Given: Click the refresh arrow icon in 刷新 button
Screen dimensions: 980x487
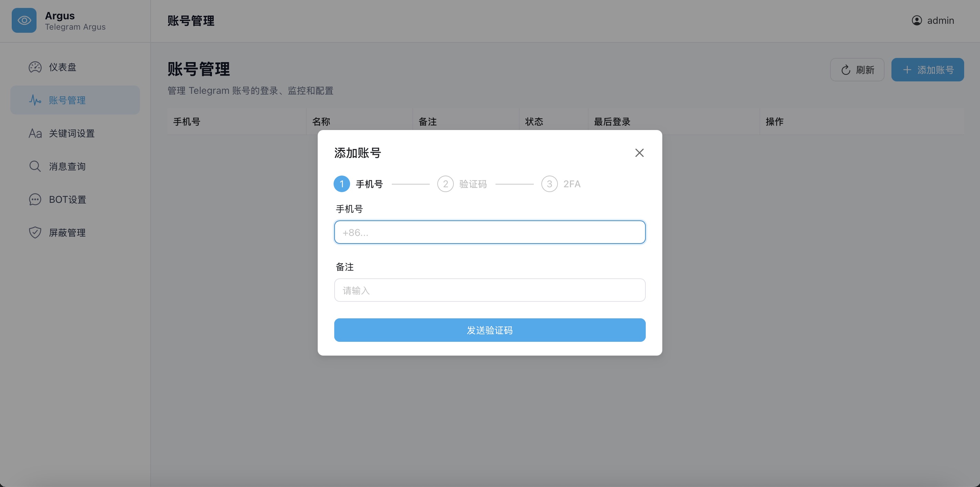Looking at the screenshot, I should 846,70.
